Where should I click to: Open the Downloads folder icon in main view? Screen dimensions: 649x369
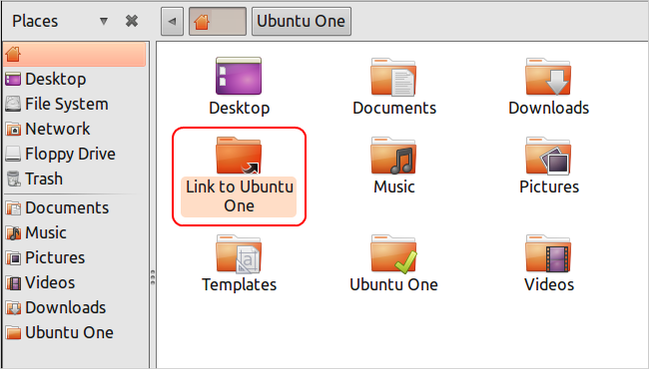click(x=548, y=77)
